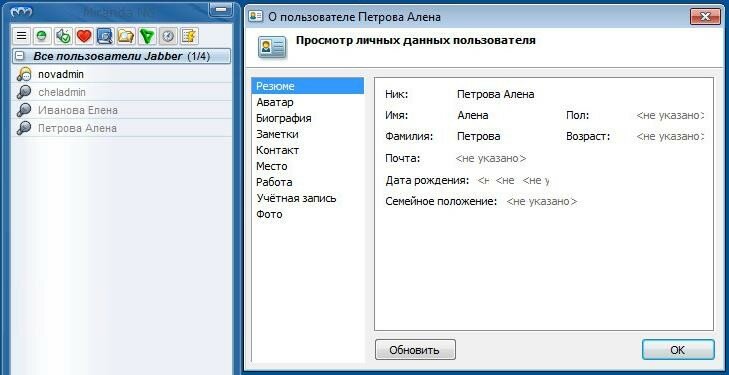Open the Резюме section
Viewport: 729px width, 375px height.
pyautogui.click(x=308, y=86)
